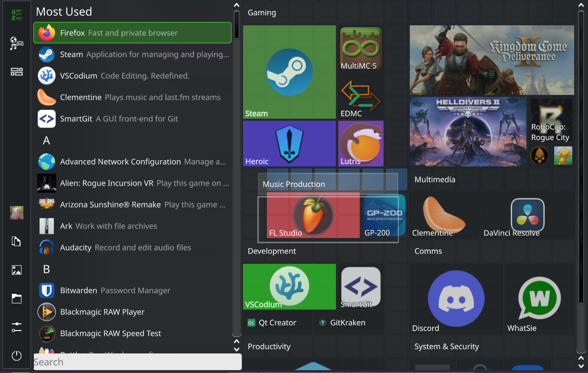Viewport: 588px width, 373px height.
Task: Click the Music Production group header
Action: pos(294,184)
